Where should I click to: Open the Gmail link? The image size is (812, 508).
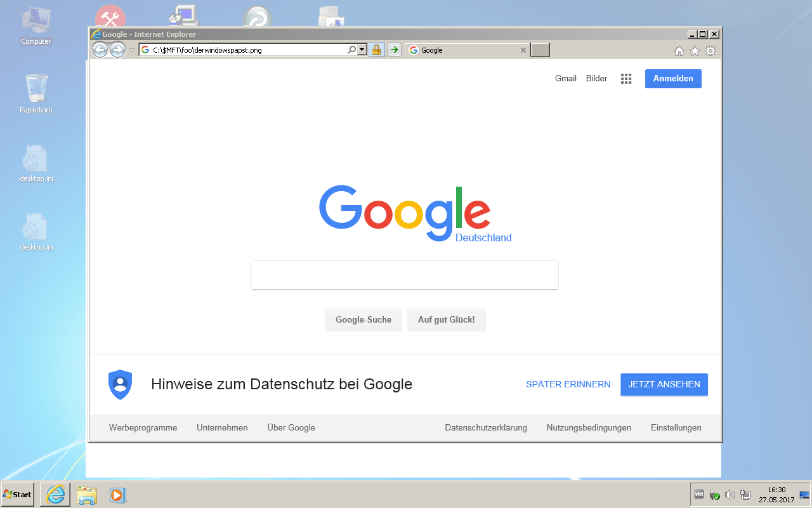pyautogui.click(x=565, y=79)
